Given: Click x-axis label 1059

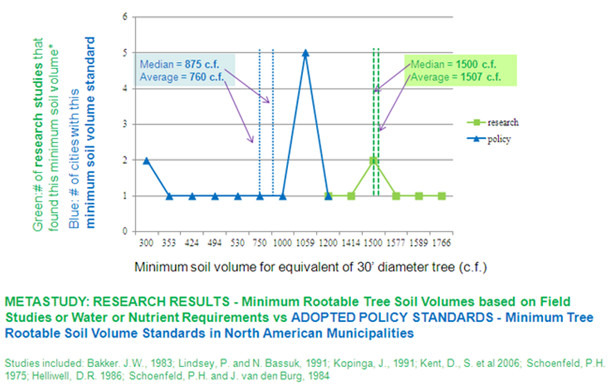Looking at the screenshot, I should pos(305,243).
